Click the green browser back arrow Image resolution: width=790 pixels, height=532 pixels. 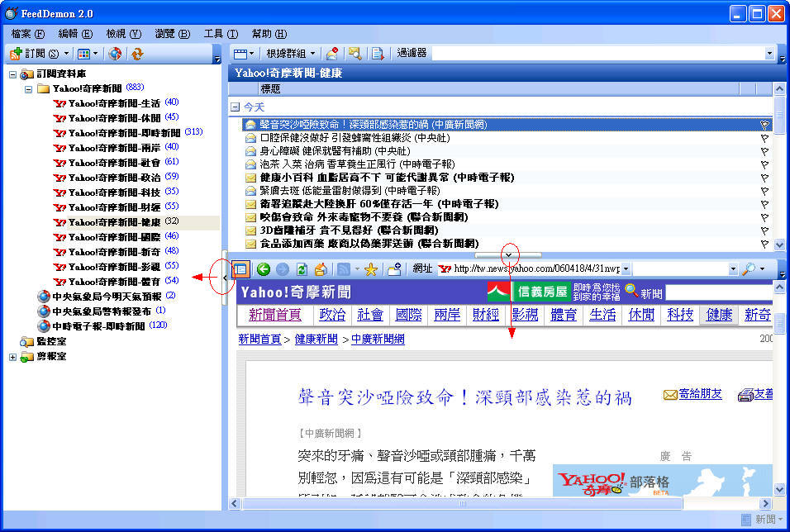pos(264,269)
